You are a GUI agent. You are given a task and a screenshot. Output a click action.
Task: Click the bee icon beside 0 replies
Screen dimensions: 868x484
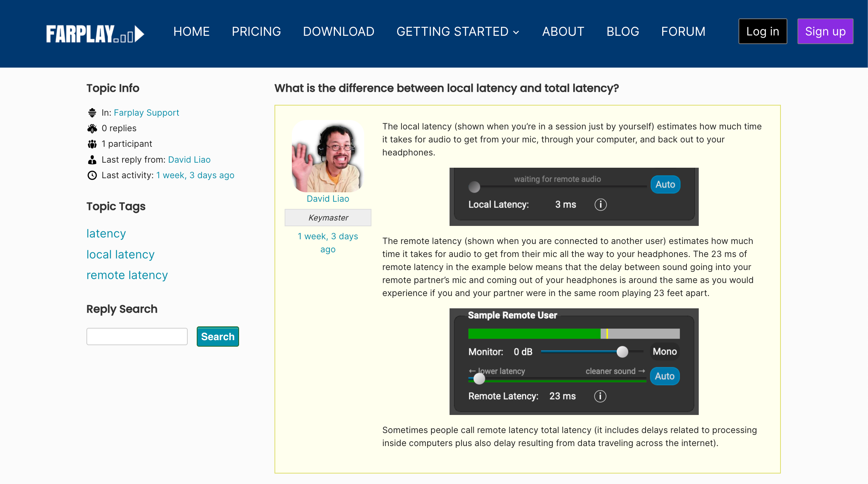[x=92, y=128]
